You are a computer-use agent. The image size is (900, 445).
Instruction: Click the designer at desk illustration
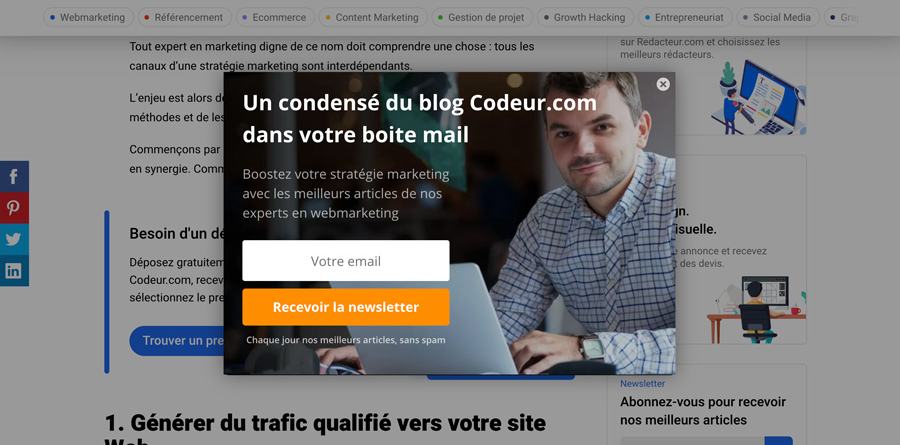point(757,309)
